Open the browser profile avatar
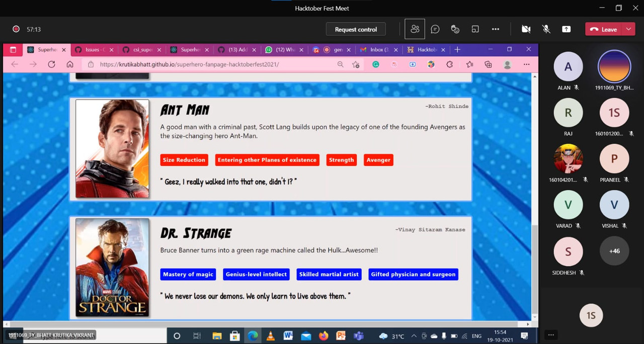The image size is (644, 344). (508, 64)
